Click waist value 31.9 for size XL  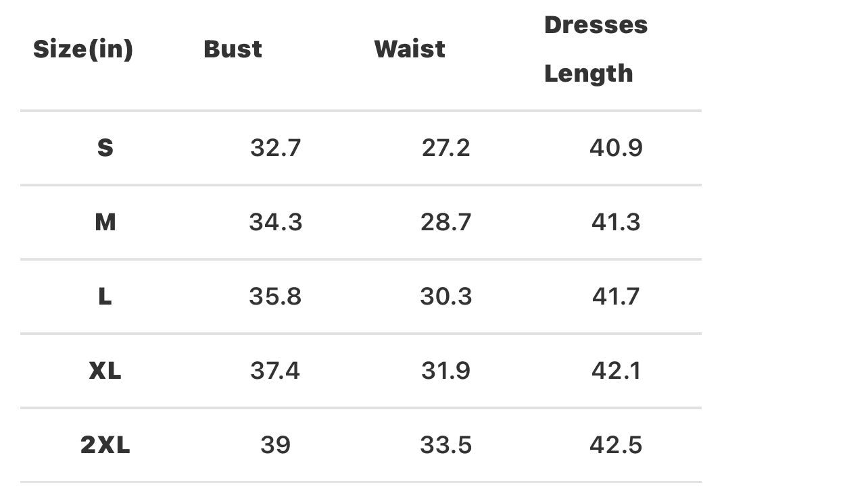click(x=445, y=371)
